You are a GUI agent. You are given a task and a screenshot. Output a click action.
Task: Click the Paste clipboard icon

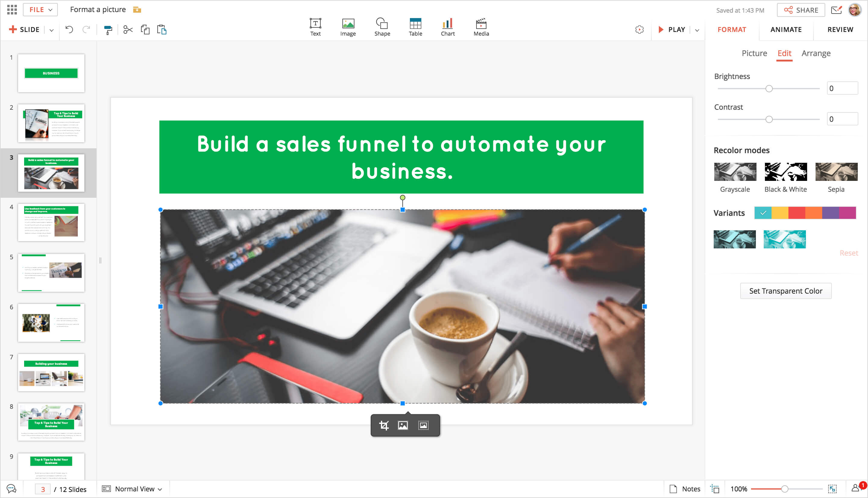click(162, 30)
